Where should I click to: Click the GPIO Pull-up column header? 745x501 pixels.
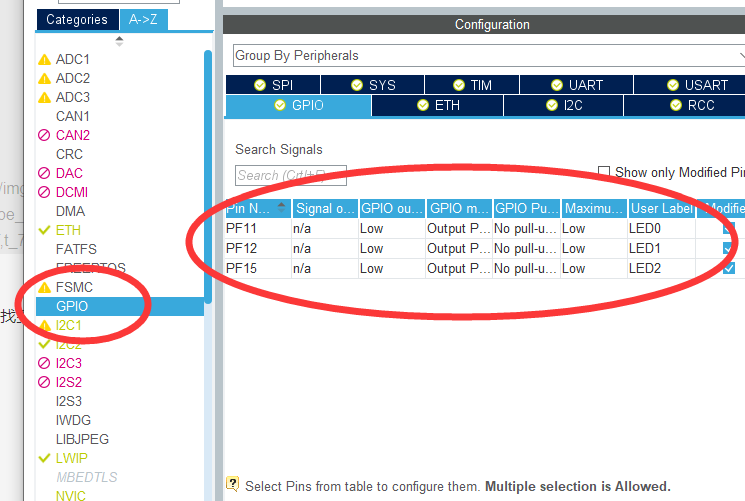[527, 208]
